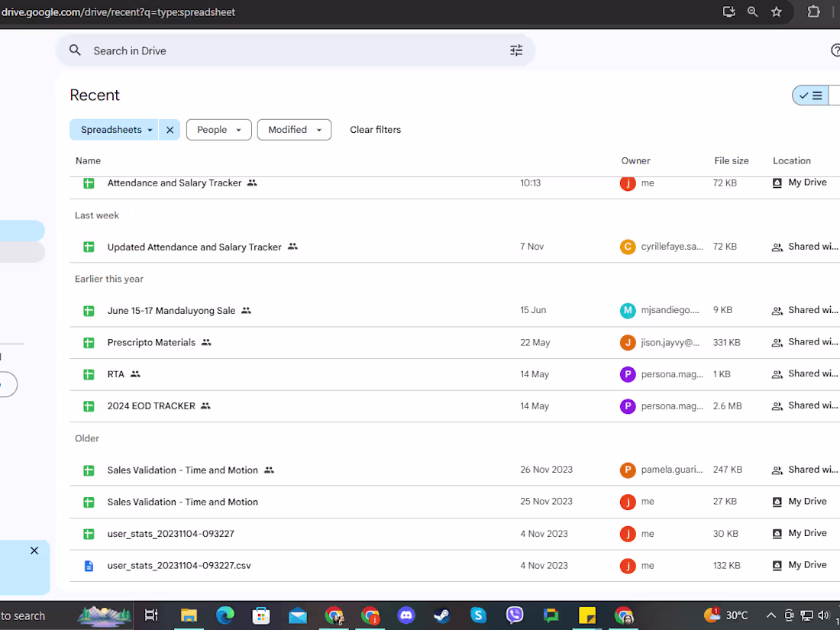This screenshot has height=630, width=840.
Task: Click the Name column header
Action: [x=88, y=161]
